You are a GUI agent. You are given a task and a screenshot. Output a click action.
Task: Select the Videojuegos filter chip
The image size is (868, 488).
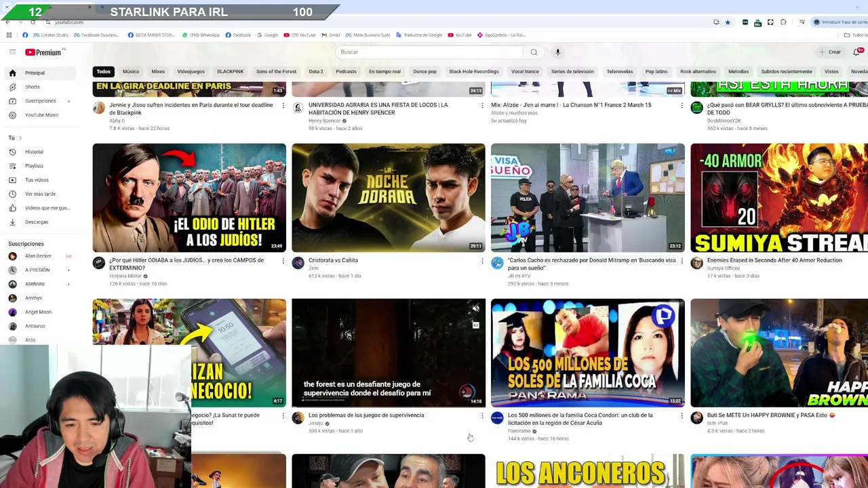(x=191, y=71)
